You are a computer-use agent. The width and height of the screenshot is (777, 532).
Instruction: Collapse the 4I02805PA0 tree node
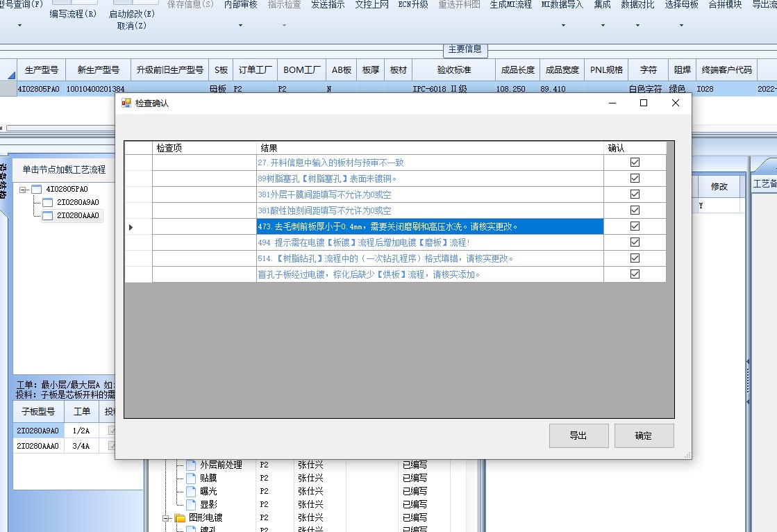point(23,190)
